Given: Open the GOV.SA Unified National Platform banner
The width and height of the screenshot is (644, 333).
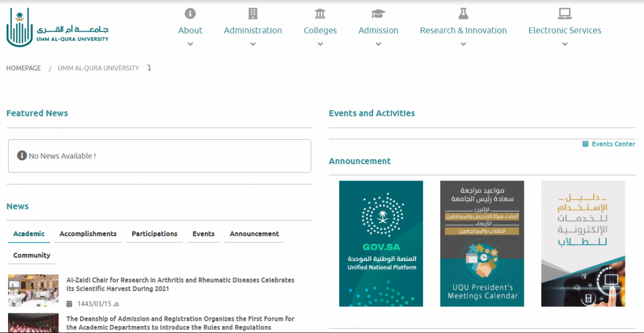Looking at the screenshot, I should click(381, 244).
